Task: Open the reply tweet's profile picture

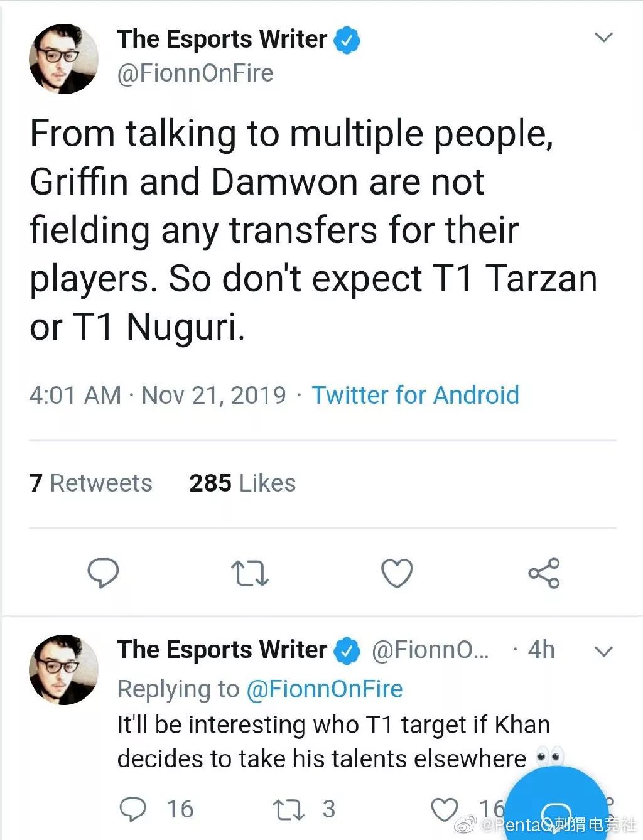Action: 63,669
